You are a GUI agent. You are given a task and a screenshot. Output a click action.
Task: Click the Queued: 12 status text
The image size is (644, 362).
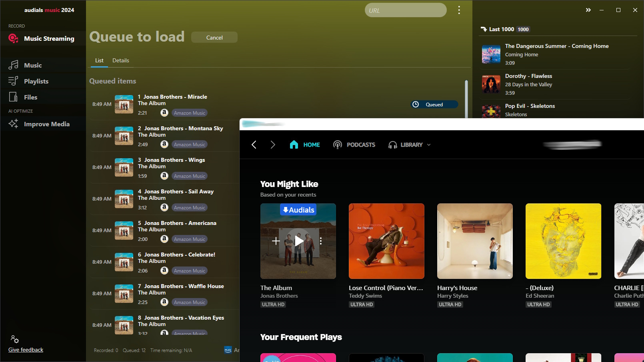click(134, 350)
